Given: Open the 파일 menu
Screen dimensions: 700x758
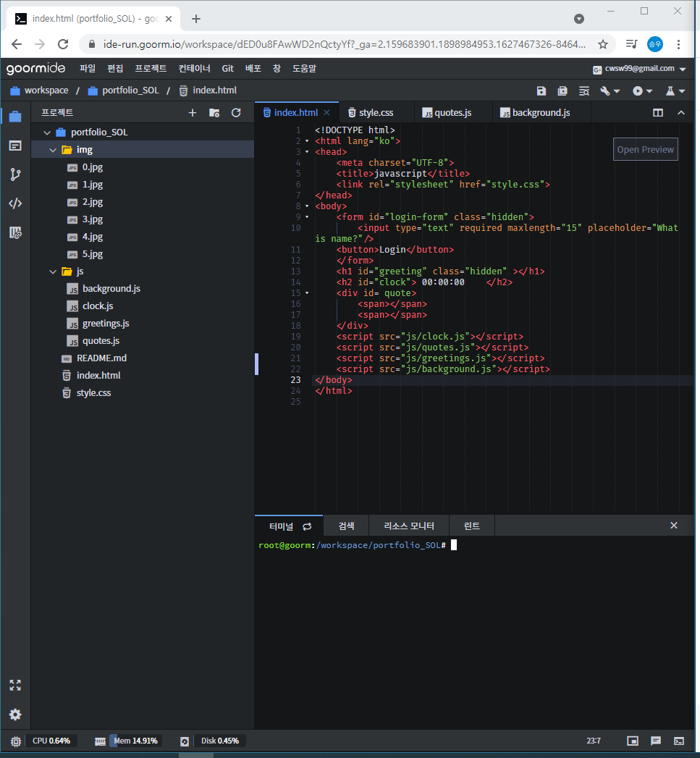Looking at the screenshot, I should (x=88, y=69).
